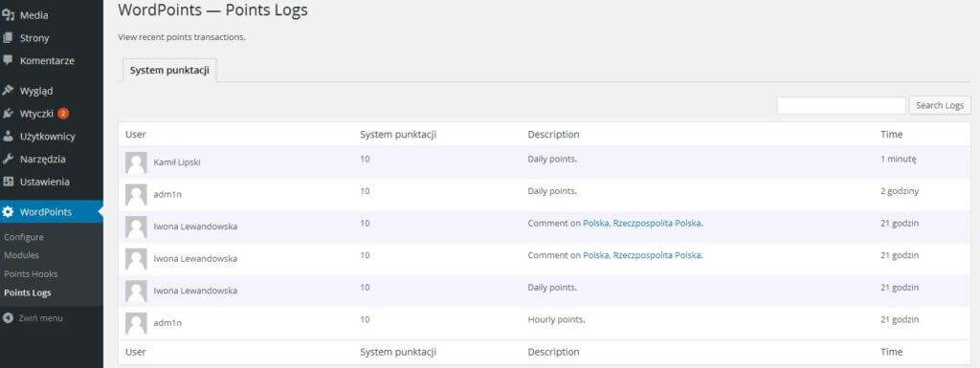Click the Narzędzia wrench icon
Screen dimensions: 980x368
8,159
